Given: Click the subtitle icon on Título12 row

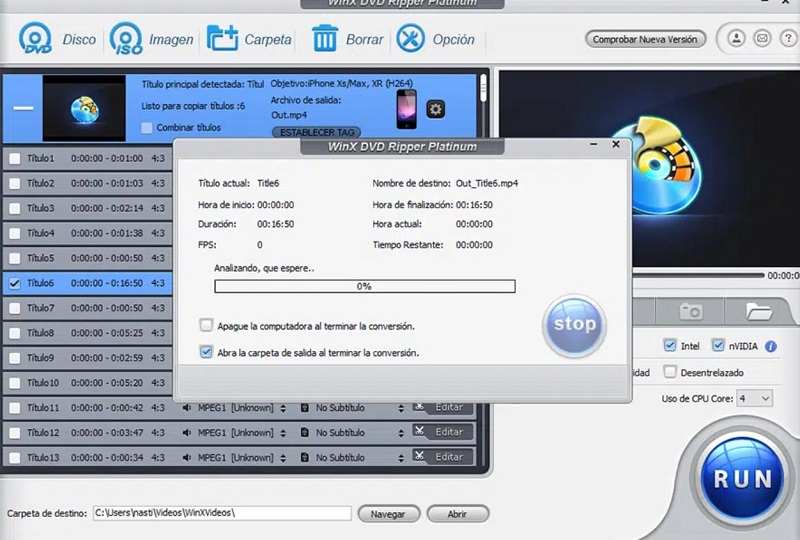Looking at the screenshot, I should tap(305, 432).
